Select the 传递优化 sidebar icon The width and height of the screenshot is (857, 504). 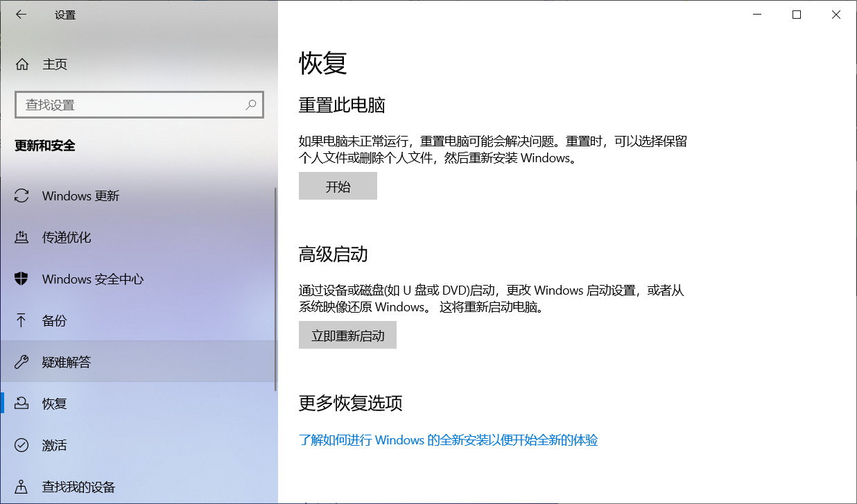coord(21,237)
